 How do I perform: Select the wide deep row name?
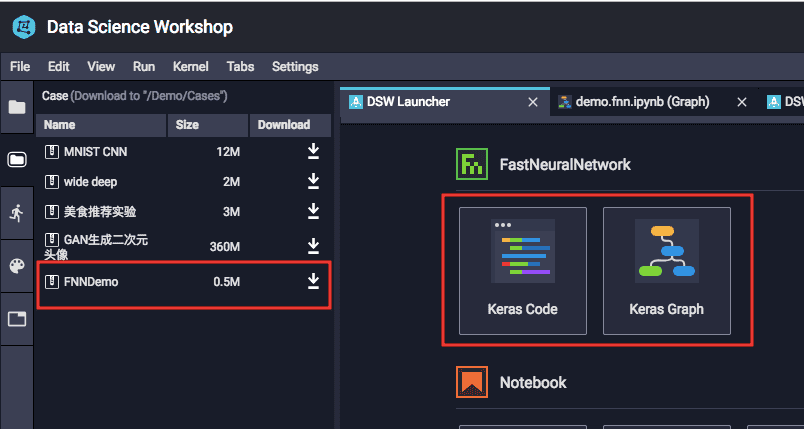(90, 182)
